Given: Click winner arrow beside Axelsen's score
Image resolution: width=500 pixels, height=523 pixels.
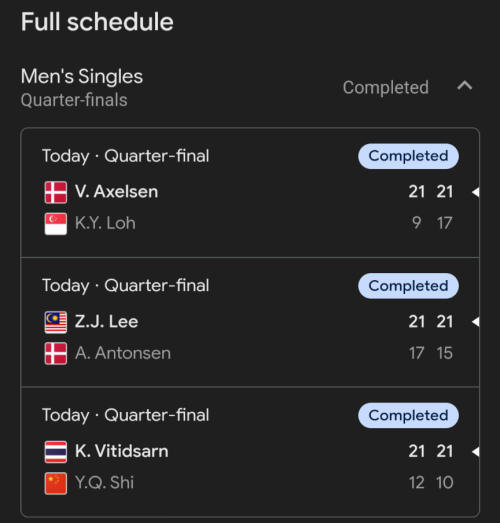Looking at the screenshot, I should 476,192.
